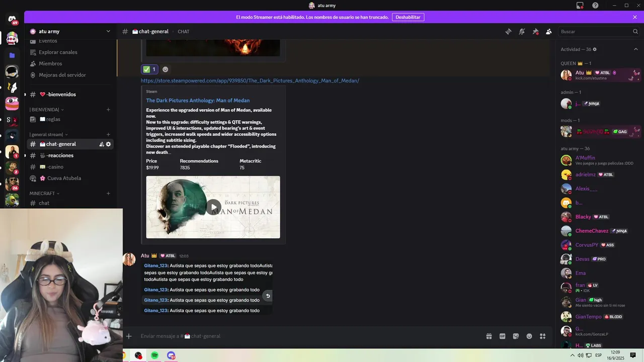This screenshot has height=362, width=644.
Task: Open the apps launcher icon
Action: click(543, 336)
